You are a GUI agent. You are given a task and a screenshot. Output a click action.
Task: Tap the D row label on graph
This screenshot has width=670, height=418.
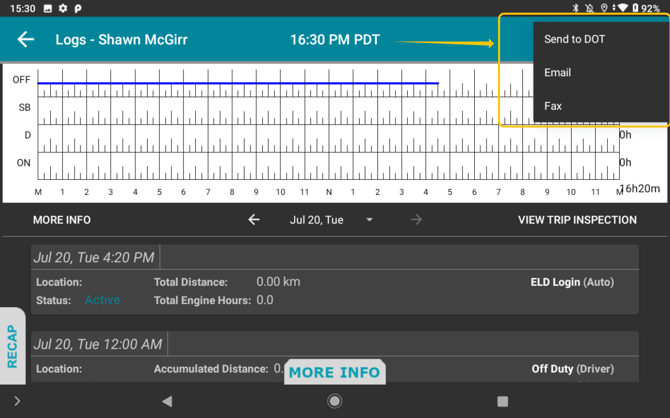coord(27,135)
